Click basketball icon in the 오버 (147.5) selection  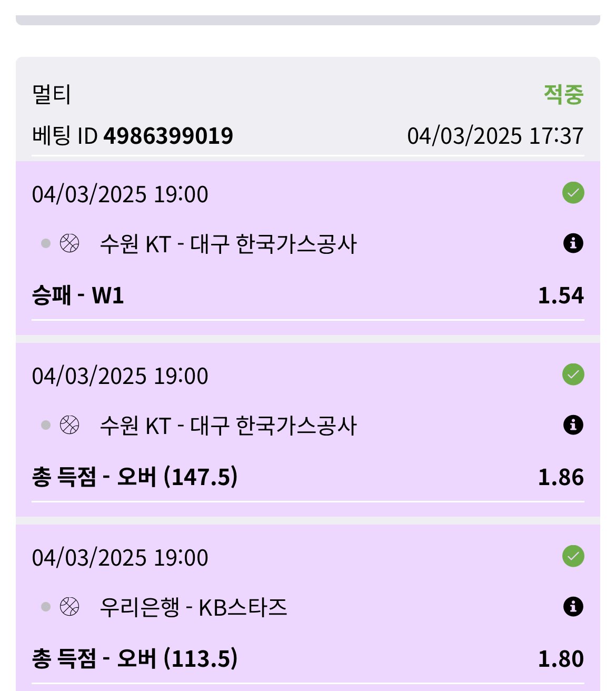[x=69, y=425]
